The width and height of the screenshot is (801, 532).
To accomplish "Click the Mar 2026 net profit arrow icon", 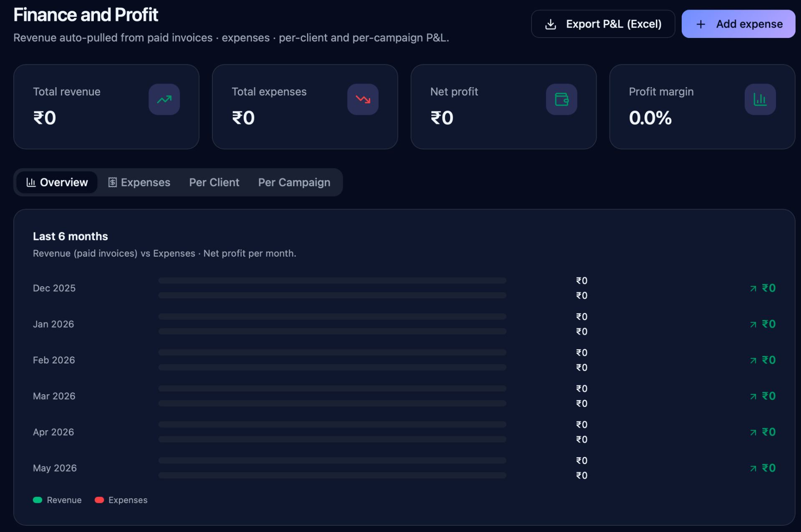I will tap(753, 396).
